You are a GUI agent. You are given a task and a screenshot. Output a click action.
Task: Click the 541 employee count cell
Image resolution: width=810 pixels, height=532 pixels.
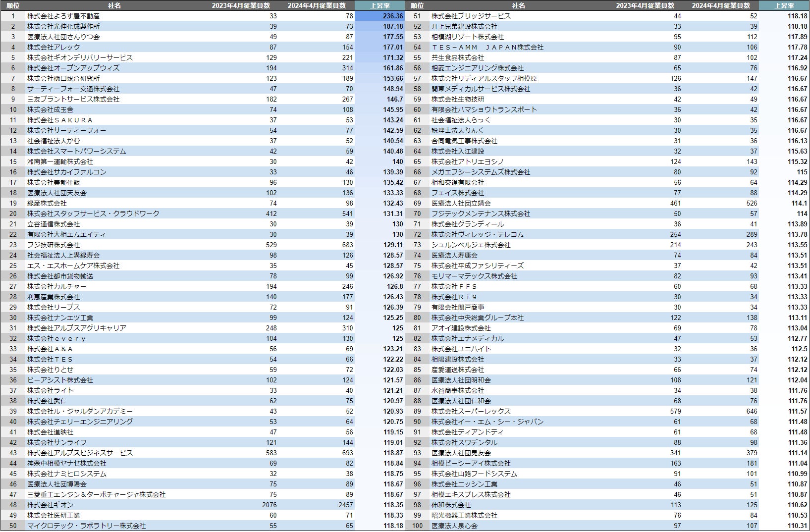point(347,213)
